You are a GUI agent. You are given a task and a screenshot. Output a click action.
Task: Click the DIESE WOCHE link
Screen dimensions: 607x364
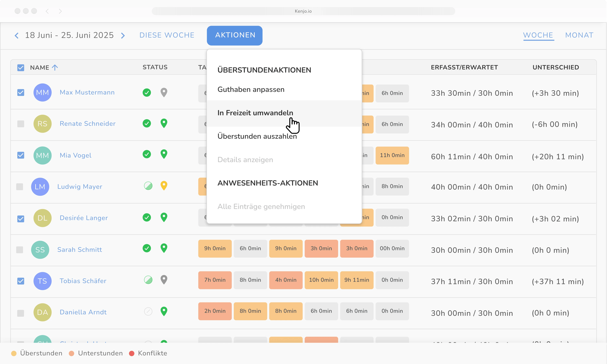coord(167,35)
